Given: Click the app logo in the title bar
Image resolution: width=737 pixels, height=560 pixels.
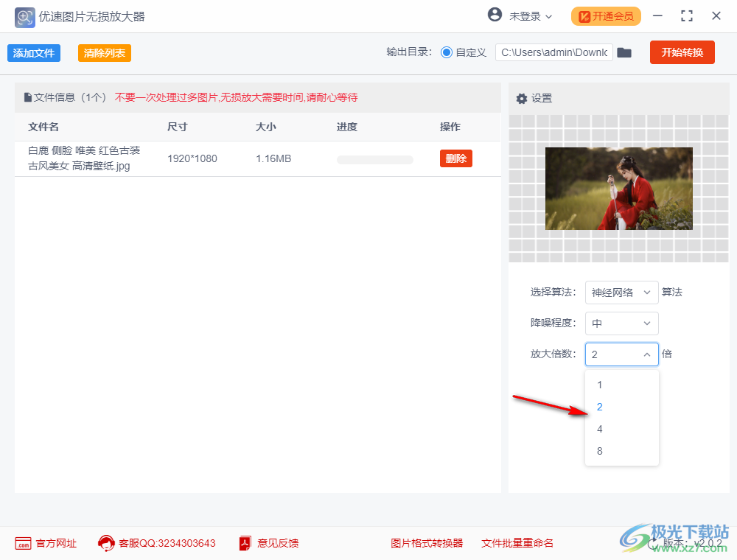Looking at the screenshot, I should pos(24,16).
